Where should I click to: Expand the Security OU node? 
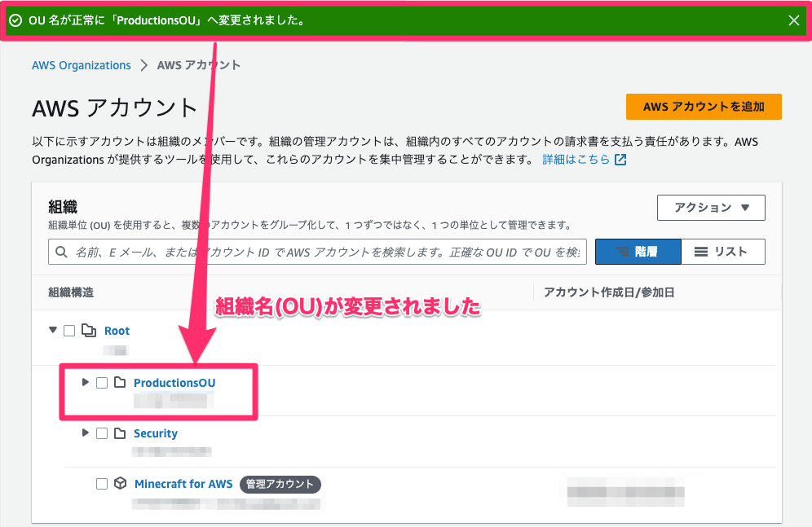pyautogui.click(x=86, y=433)
